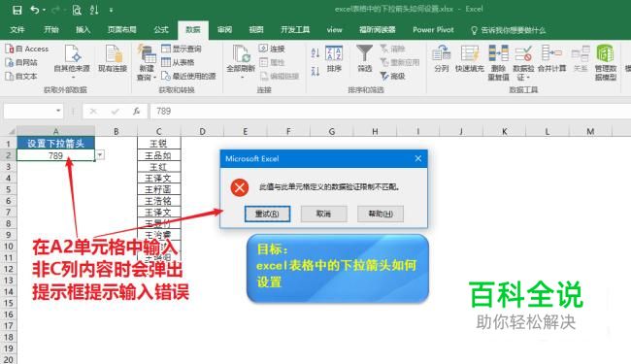Click Cancel (取消) in the error dialog
Screen dimensions: 631x364
point(323,214)
